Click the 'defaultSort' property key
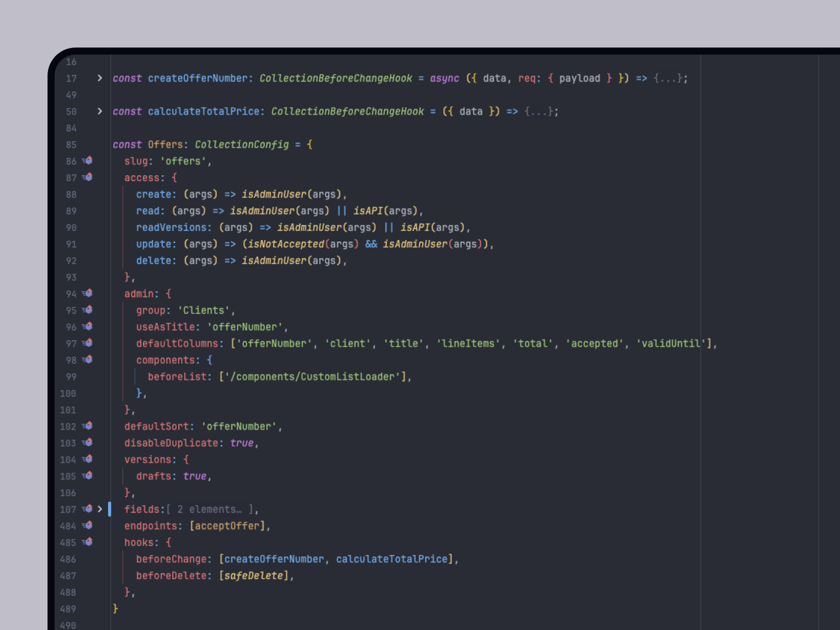This screenshot has width=840, height=630. coord(157,426)
